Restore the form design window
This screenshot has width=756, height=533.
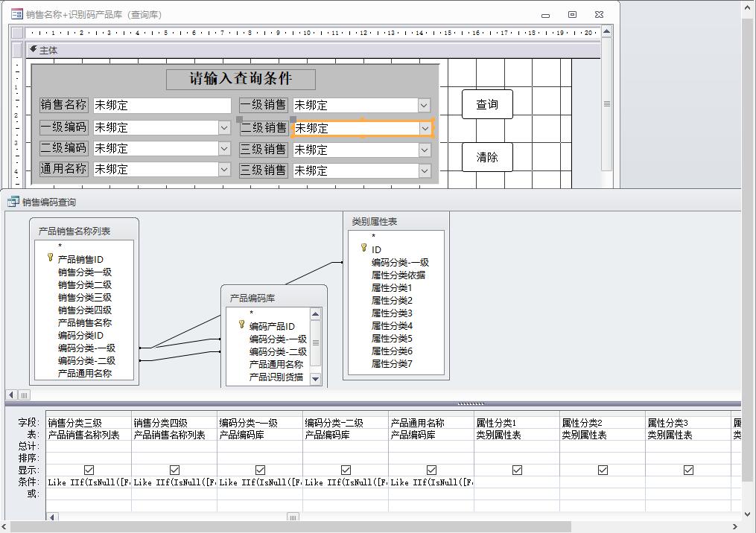572,14
